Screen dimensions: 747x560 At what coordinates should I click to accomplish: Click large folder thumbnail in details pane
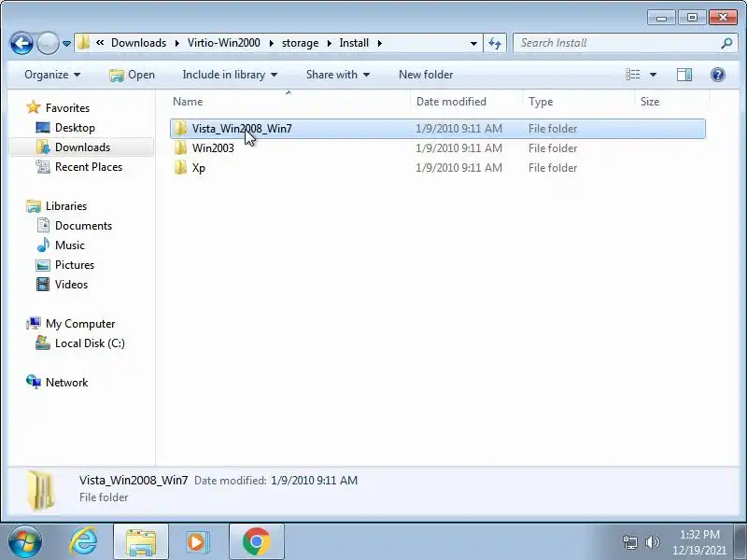(x=41, y=489)
